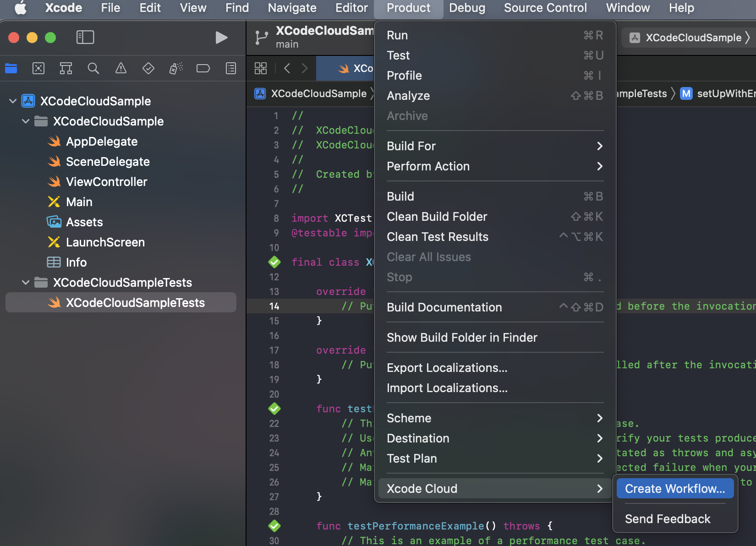756x546 pixels.
Task: Open the Debug menu
Action: tap(467, 8)
